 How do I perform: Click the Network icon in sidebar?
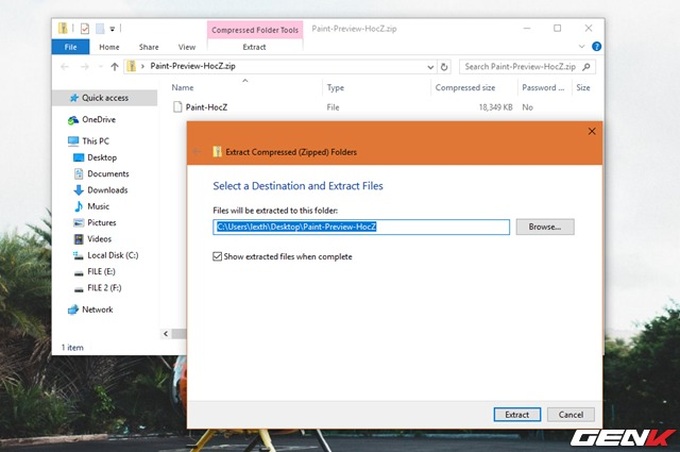tap(73, 310)
